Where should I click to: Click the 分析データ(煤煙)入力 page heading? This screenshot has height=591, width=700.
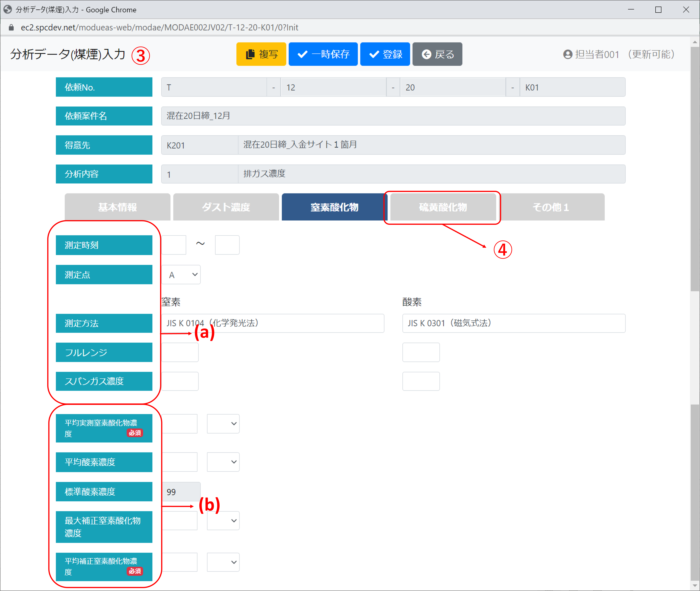click(68, 54)
